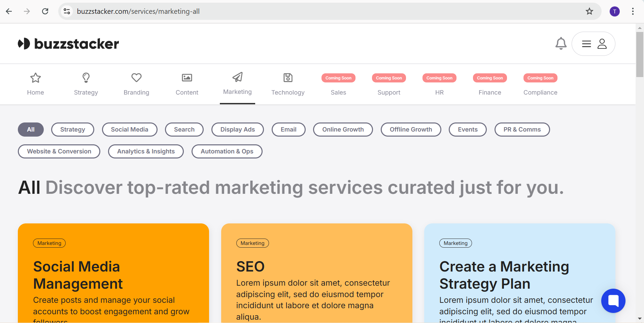Screen dimensions: 644x323
Task: Click the Home star icon
Action: point(35,78)
